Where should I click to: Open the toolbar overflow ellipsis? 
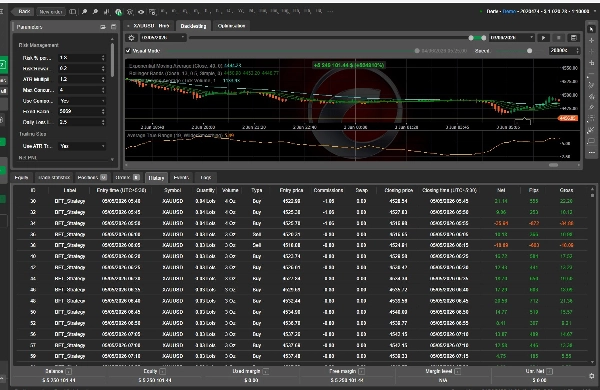tap(330, 11)
